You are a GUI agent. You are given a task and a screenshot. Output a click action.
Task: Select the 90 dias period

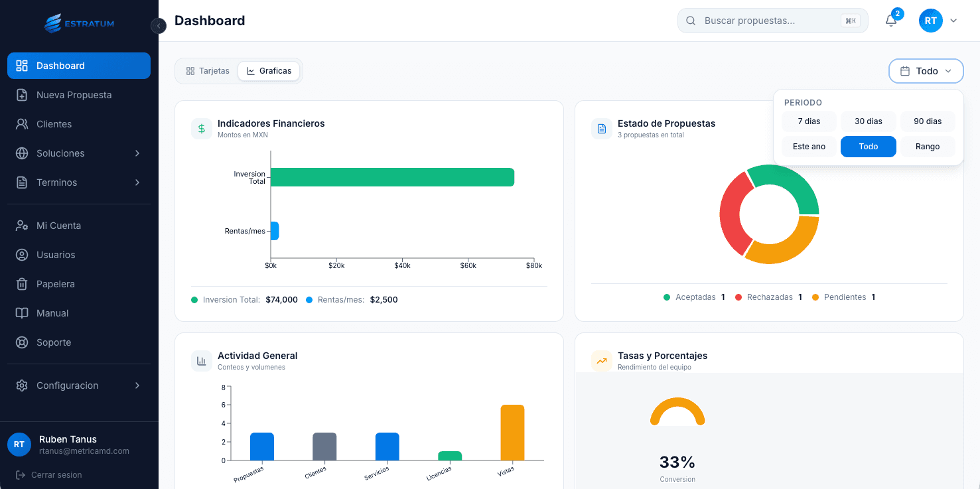tap(928, 121)
